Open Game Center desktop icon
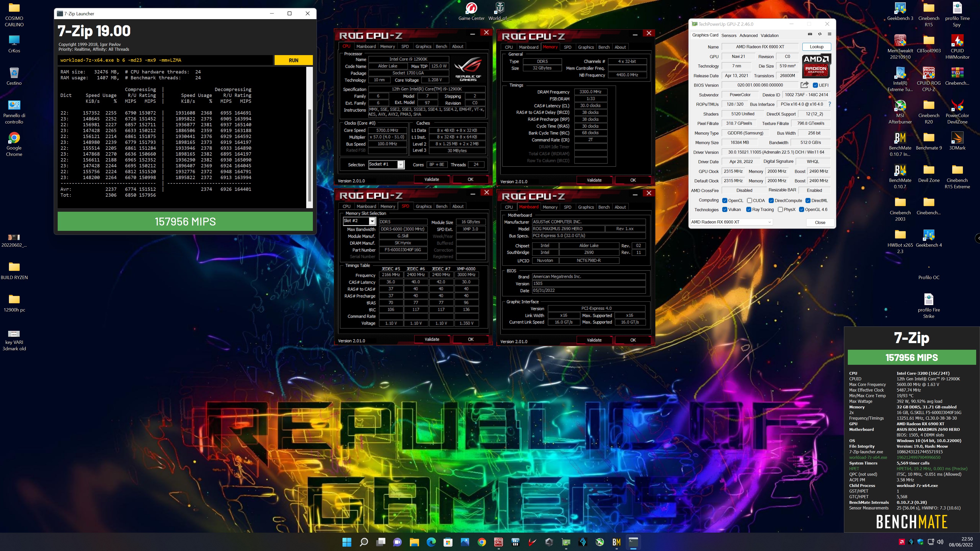The image size is (980, 551). click(471, 11)
